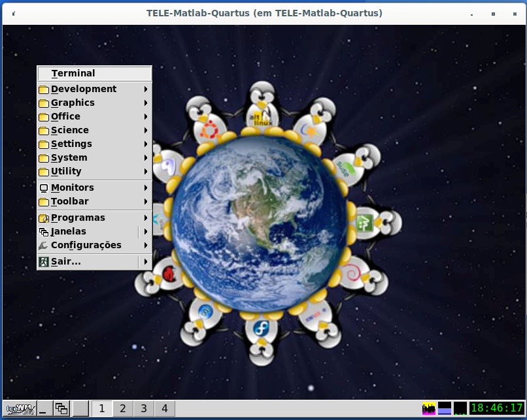527x420 pixels.
Task: Click the blank taskbar button before workspaces
Action: coord(80,409)
